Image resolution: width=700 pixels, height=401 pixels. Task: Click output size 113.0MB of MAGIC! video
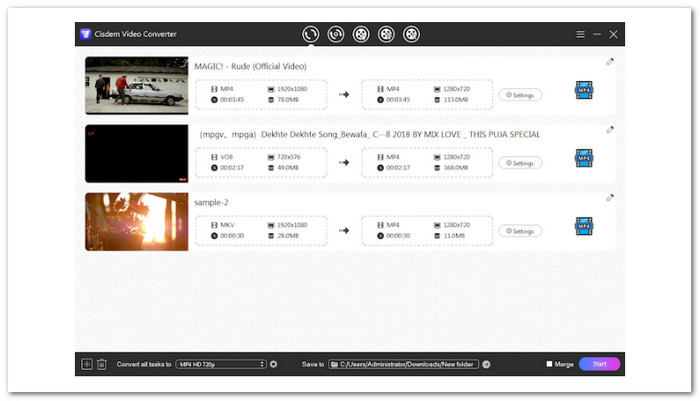(x=455, y=100)
